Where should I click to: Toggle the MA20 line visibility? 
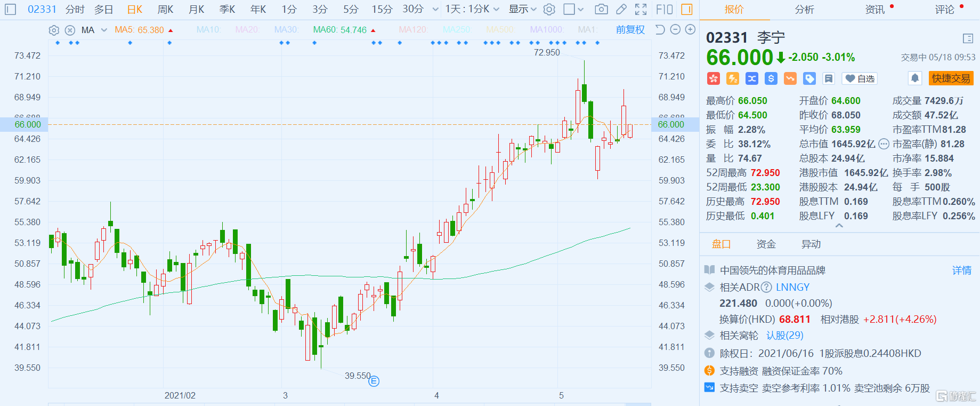tap(247, 30)
